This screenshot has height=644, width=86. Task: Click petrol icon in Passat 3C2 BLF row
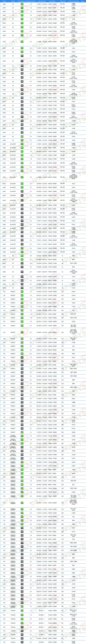[22, 310]
